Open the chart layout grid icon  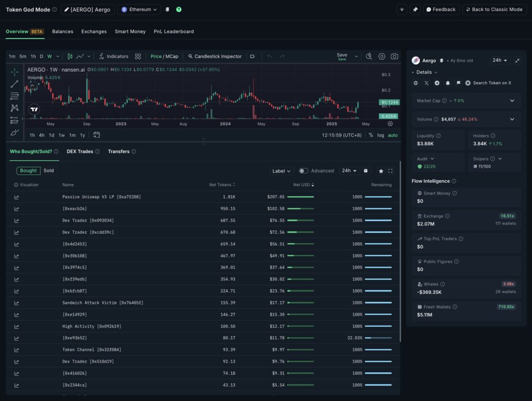138,56
